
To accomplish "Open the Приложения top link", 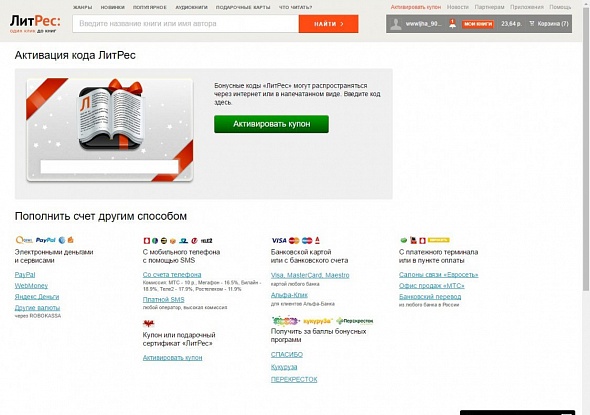I will [x=527, y=7].
